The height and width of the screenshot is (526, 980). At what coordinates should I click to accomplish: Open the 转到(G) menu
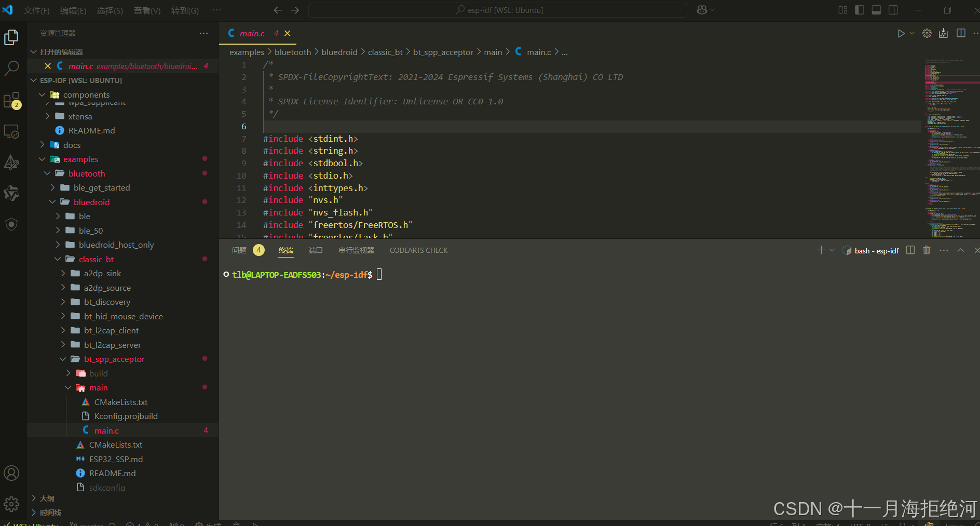(185, 10)
